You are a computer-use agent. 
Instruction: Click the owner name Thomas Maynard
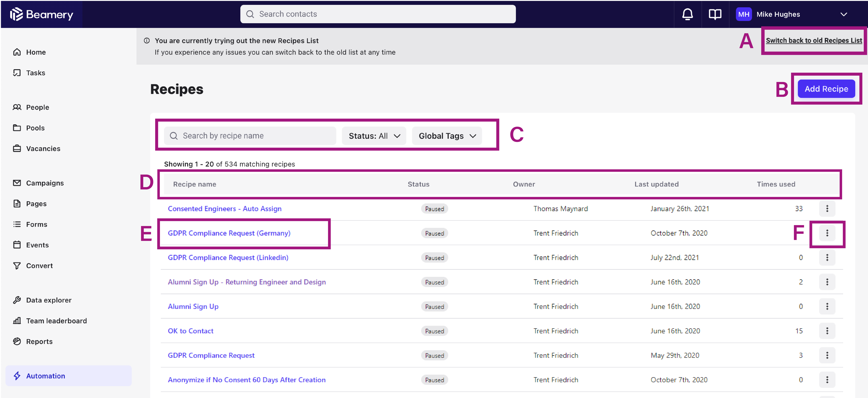click(x=560, y=209)
